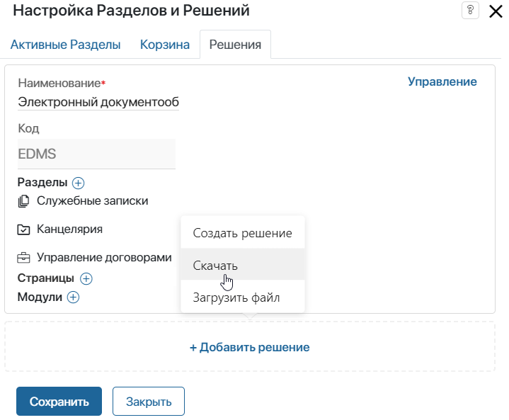Open the Корзина tab
The height and width of the screenshot is (420, 509).
165,45
